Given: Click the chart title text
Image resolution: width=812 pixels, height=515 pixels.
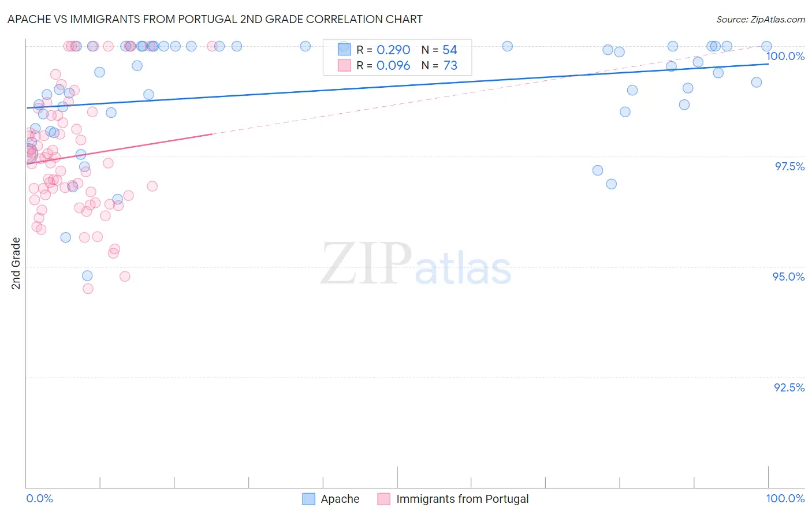Looking at the screenshot, I should pos(215,19).
